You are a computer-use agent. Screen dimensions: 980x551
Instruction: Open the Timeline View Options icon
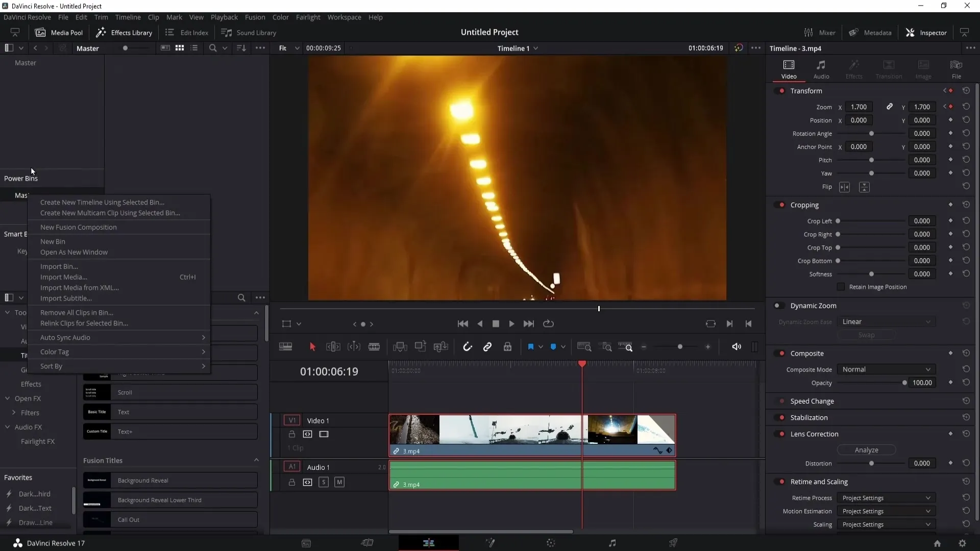point(286,347)
